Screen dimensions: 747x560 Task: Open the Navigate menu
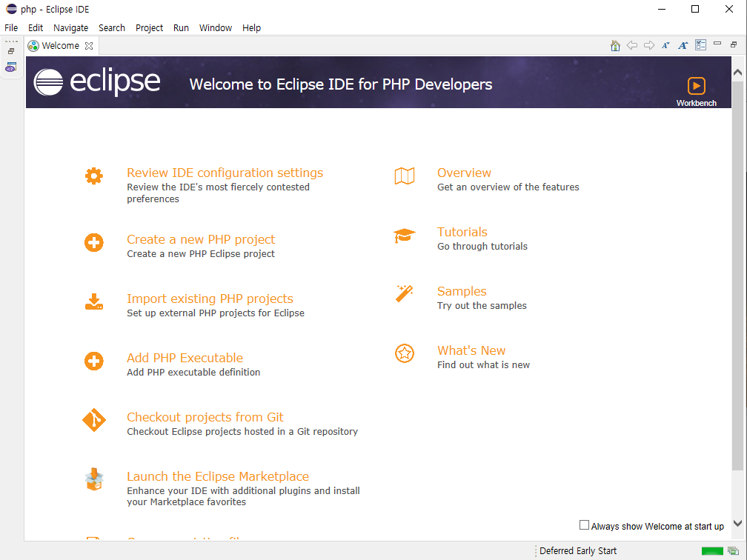coord(70,27)
